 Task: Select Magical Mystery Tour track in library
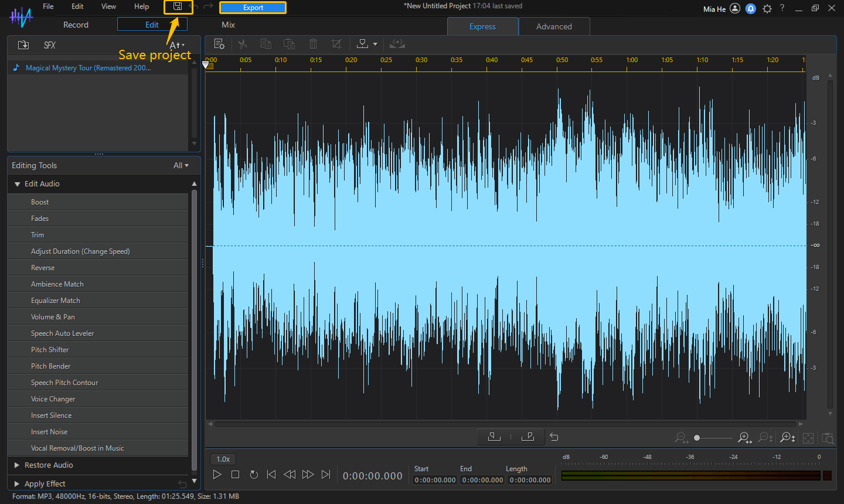pyautogui.click(x=98, y=68)
